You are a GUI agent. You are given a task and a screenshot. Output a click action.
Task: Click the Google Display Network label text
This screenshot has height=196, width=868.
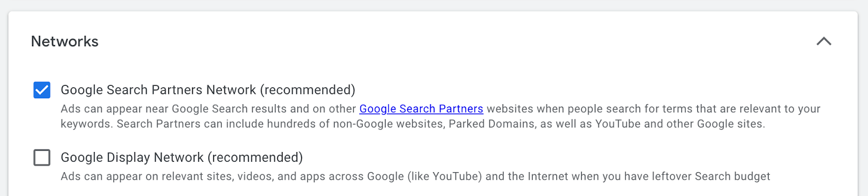(182, 157)
